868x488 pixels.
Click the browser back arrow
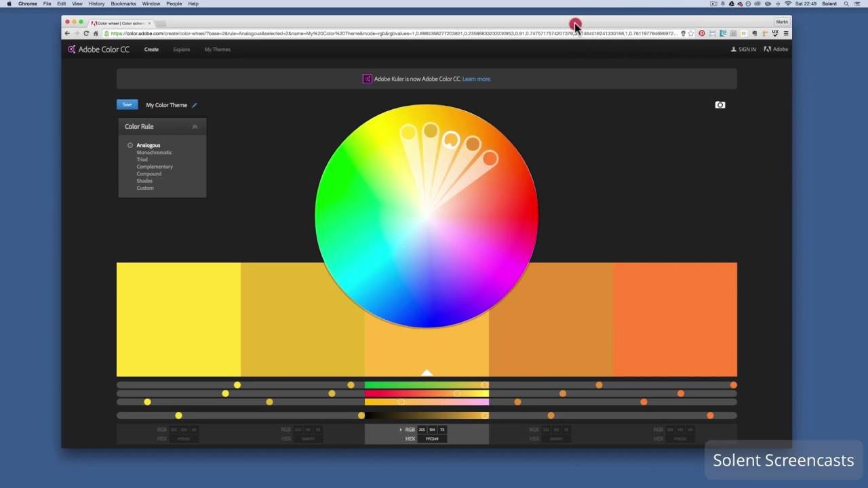click(x=67, y=33)
